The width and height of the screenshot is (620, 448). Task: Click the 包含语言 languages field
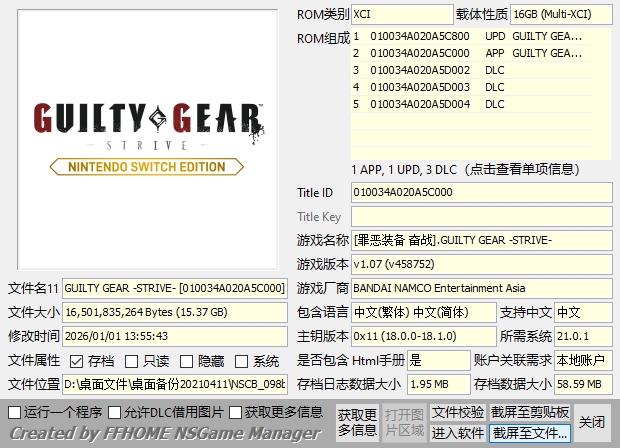(x=423, y=312)
